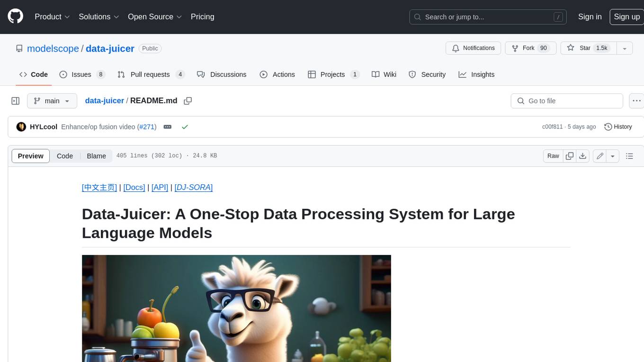The height and width of the screenshot is (362, 644).
Task: Open the modelscope owner link
Action: (x=53, y=48)
